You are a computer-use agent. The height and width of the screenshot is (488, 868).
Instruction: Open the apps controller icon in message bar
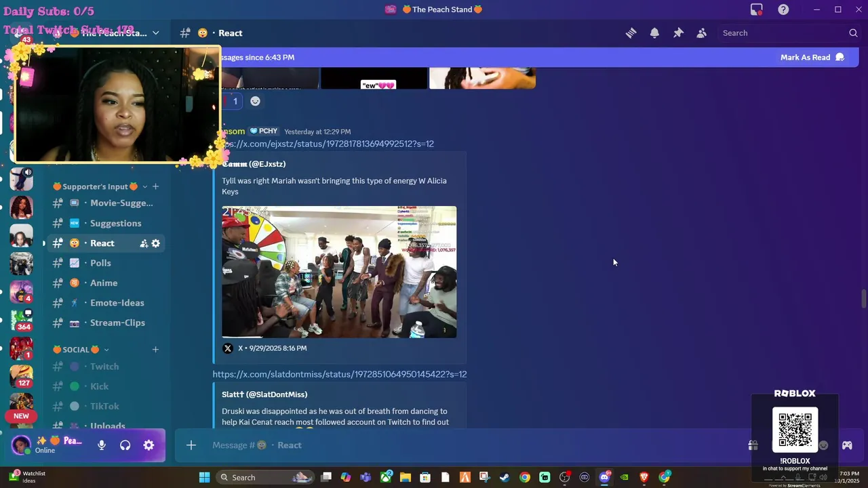(847, 445)
